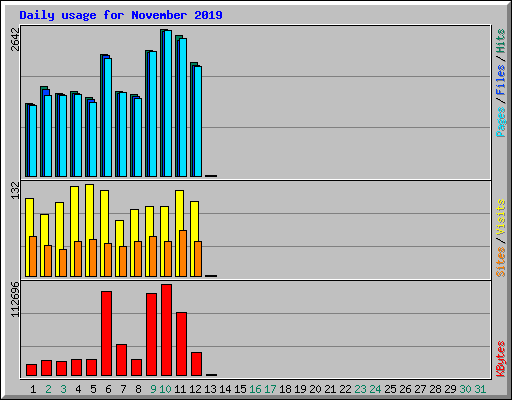Select the cyan pages bar for day 5
The width and height of the screenshot is (512, 400).
(x=93, y=139)
